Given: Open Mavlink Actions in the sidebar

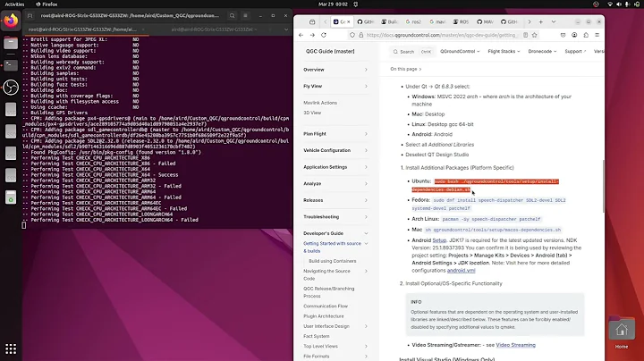Looking at the screenshot, I should click(320, 103).
